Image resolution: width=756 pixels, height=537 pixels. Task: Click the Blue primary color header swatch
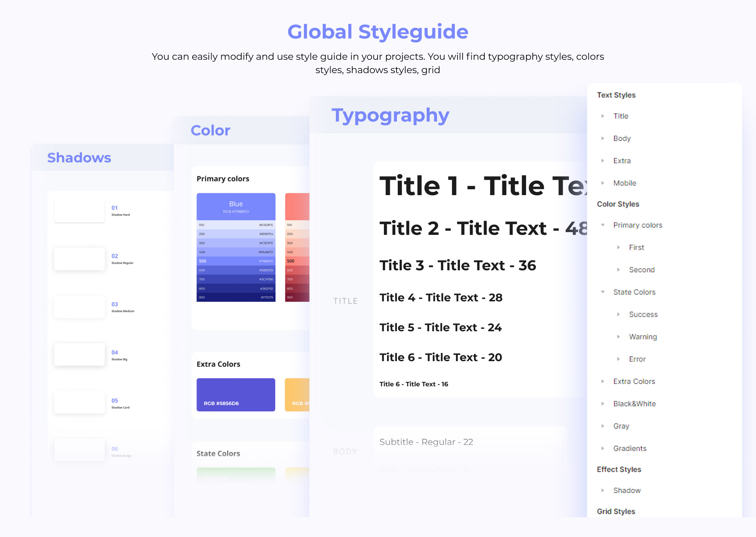pyautogui.click(x=236, y=207)
